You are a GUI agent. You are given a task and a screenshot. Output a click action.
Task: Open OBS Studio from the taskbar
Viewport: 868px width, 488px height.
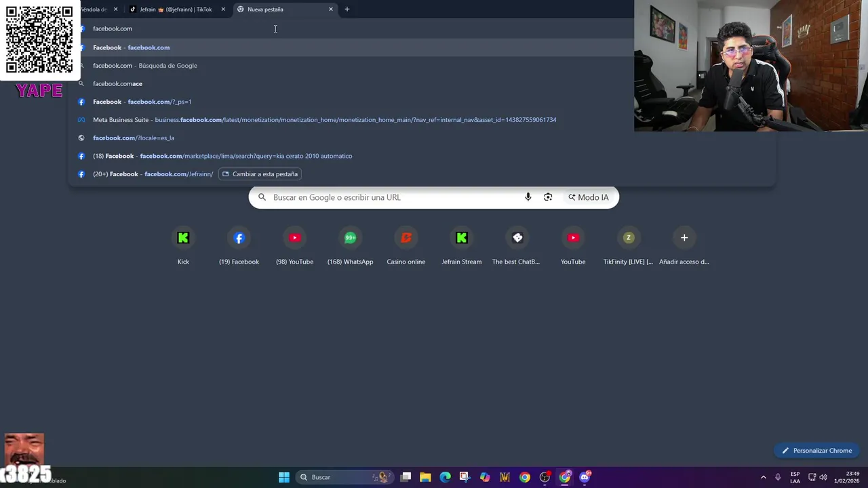click(545, 477)
